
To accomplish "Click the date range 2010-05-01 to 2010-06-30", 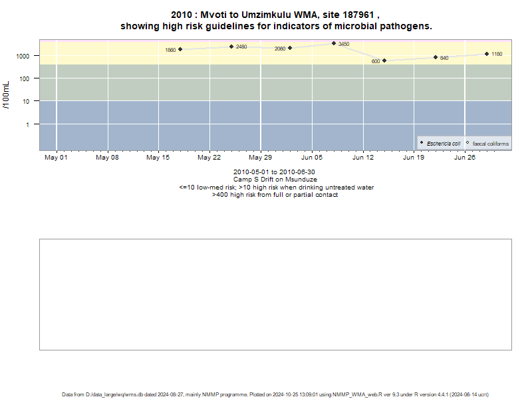I will [x=274, y=172].
